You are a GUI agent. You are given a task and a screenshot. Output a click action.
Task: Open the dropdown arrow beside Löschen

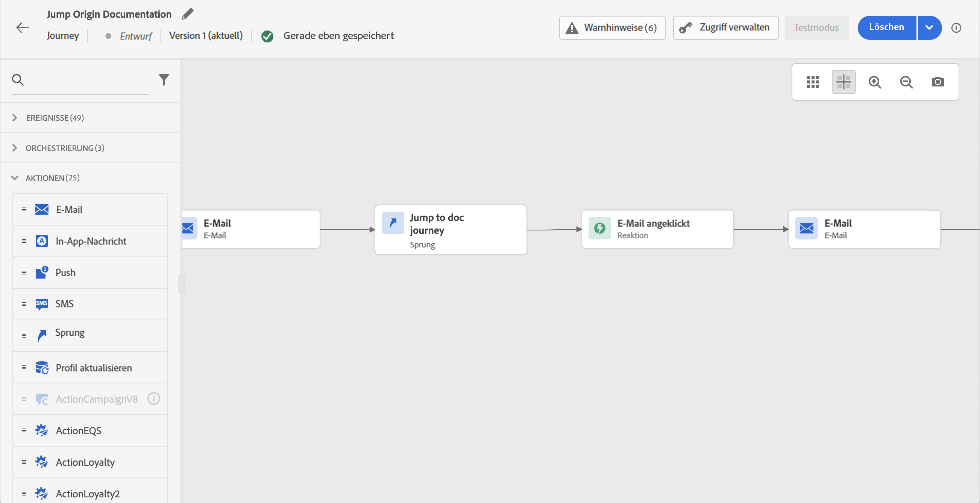[929, 27]
